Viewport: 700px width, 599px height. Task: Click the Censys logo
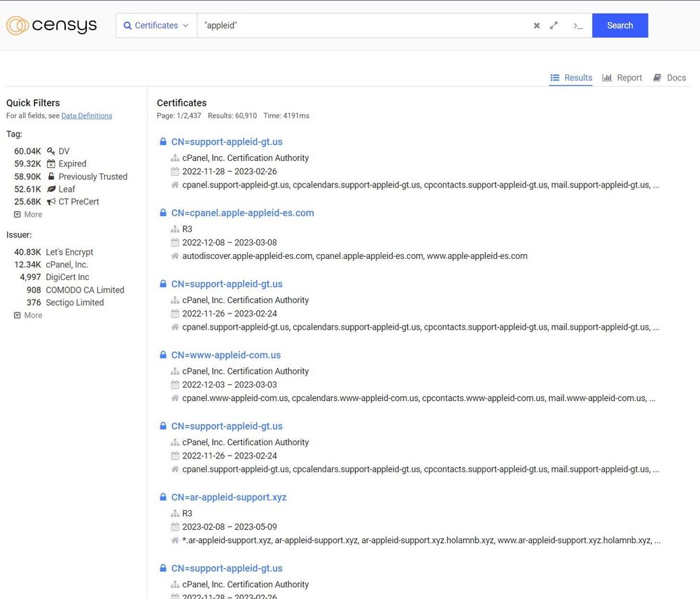click(51, 25)
